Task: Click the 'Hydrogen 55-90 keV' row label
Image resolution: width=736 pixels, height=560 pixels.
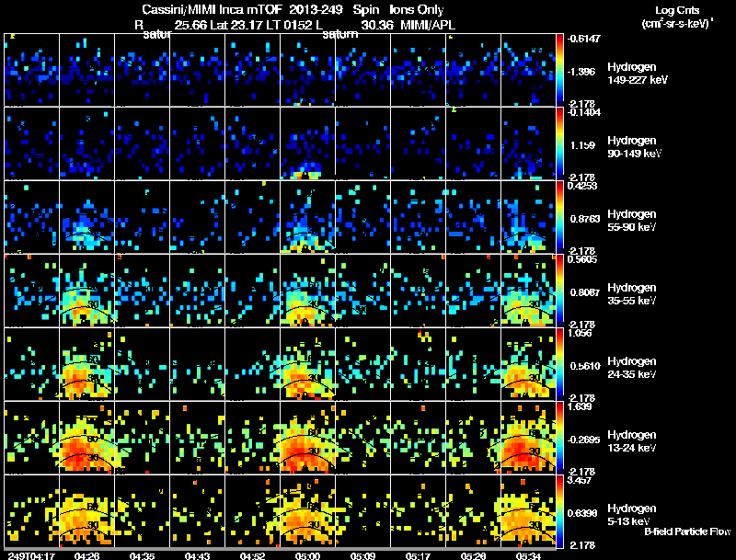Action: pyautogui.click(x=632, y=221)
